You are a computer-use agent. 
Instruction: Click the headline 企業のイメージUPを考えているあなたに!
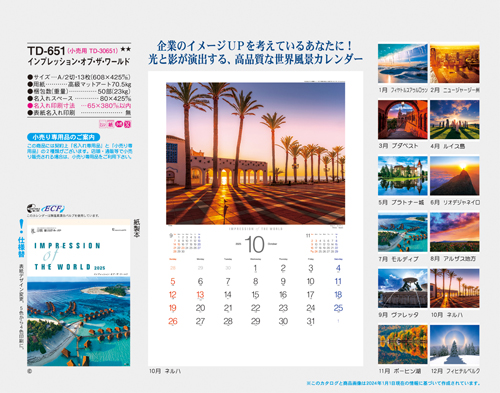click(255, 46)
